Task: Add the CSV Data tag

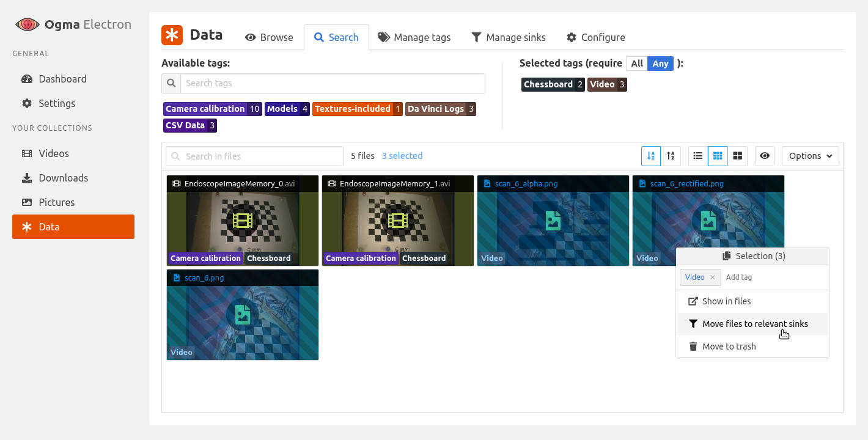Action: tap(190, 125)
